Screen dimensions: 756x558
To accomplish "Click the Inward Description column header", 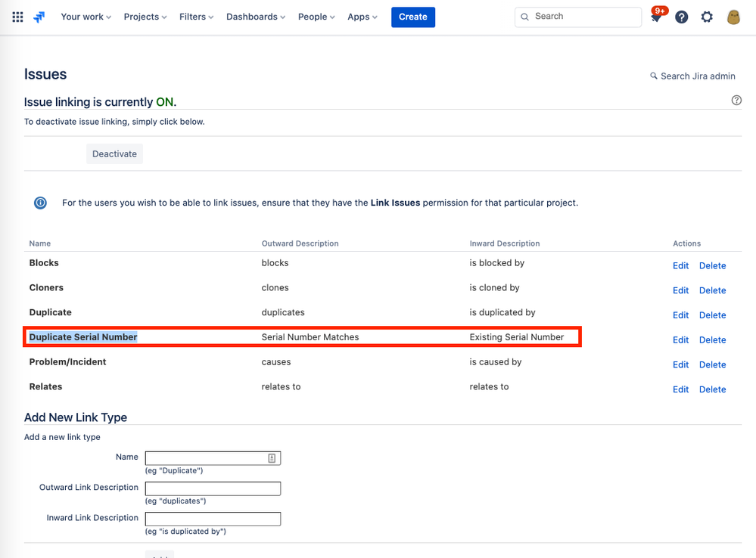I will click(x=504, y=243).
